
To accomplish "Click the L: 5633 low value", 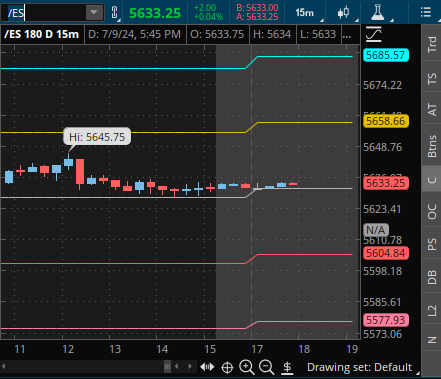I will point(318,34).
